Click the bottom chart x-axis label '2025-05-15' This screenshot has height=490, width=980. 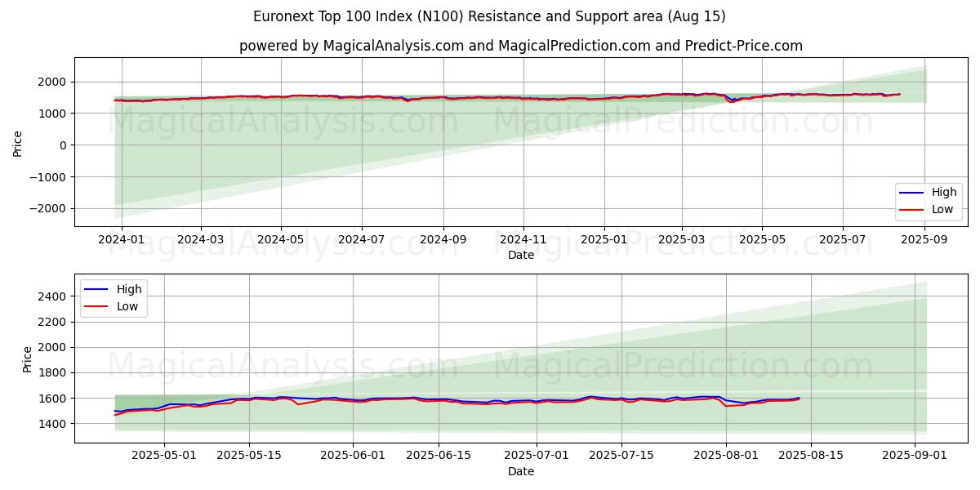point(250,457)
